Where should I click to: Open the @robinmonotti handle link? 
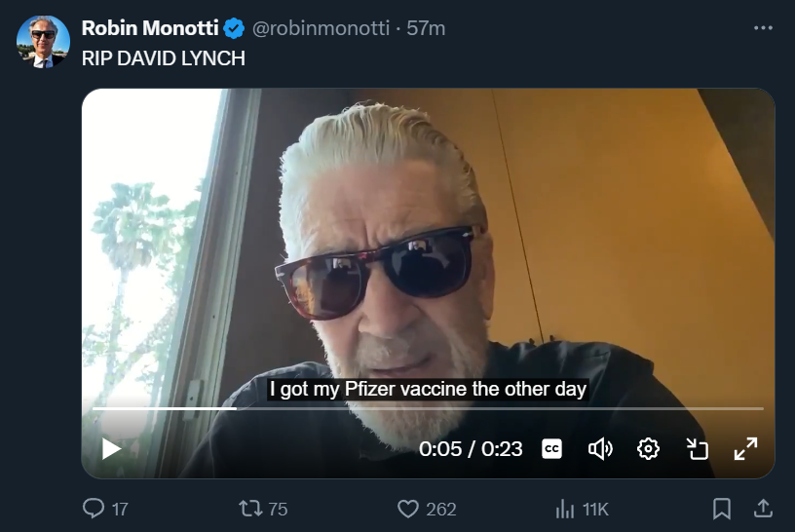click(321, 28)
